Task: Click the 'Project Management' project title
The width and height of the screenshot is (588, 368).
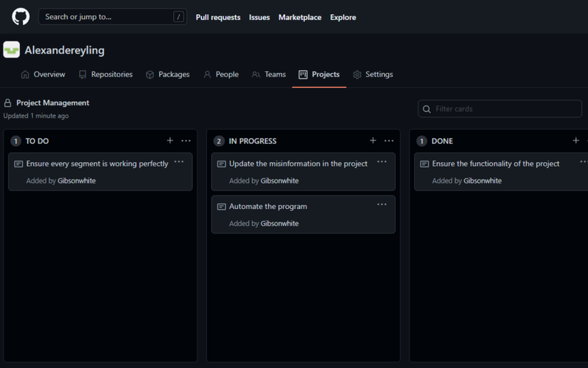Action: coord(53,103)
